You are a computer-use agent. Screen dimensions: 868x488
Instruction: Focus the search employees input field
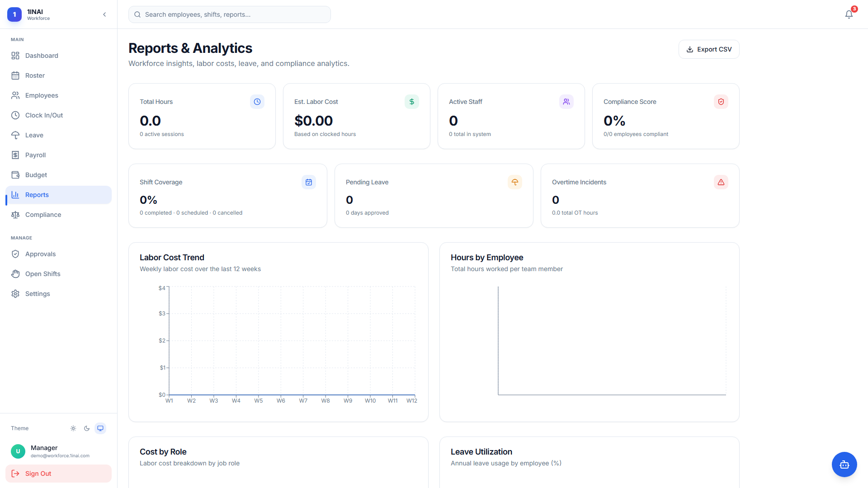coord(230,14)
